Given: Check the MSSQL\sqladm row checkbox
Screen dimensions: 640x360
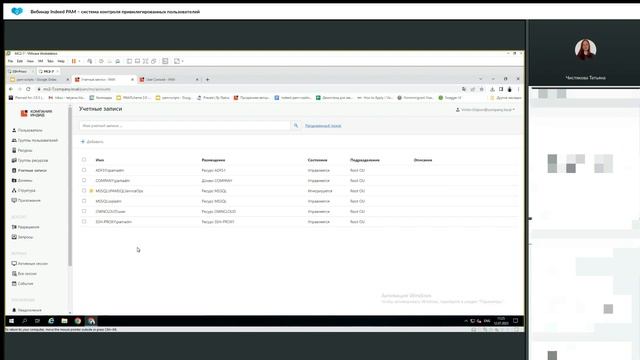Looking at the screenshot, I should pyautogui.click(x=84, y=201).
